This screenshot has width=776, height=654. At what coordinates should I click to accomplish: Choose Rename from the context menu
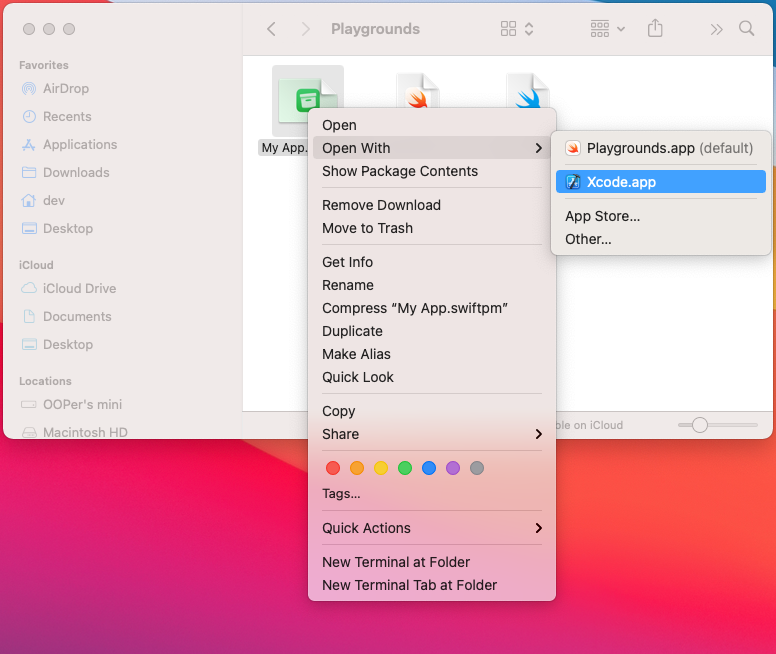[432, 285]
